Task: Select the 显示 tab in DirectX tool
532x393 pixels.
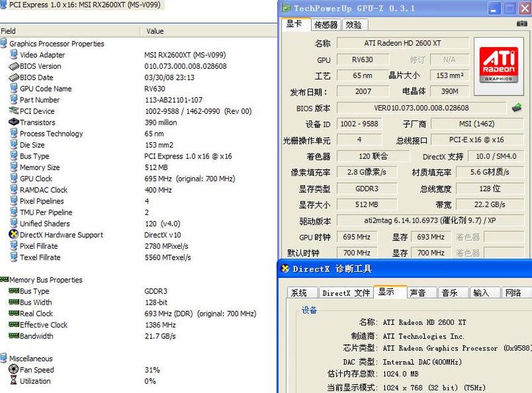Action: coord(390,292)
